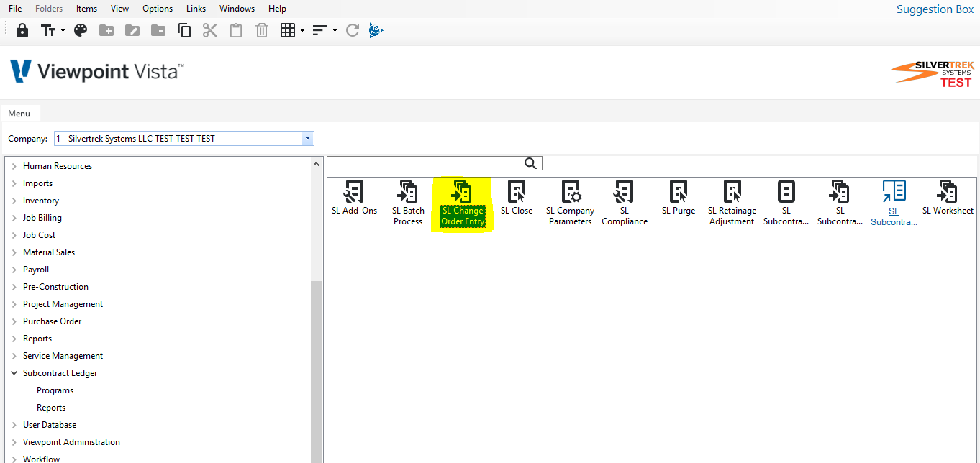Open the SL Add-Ons program
This screenshot has height=463, width=980.
pyautogui.click(x=354, y=198)
